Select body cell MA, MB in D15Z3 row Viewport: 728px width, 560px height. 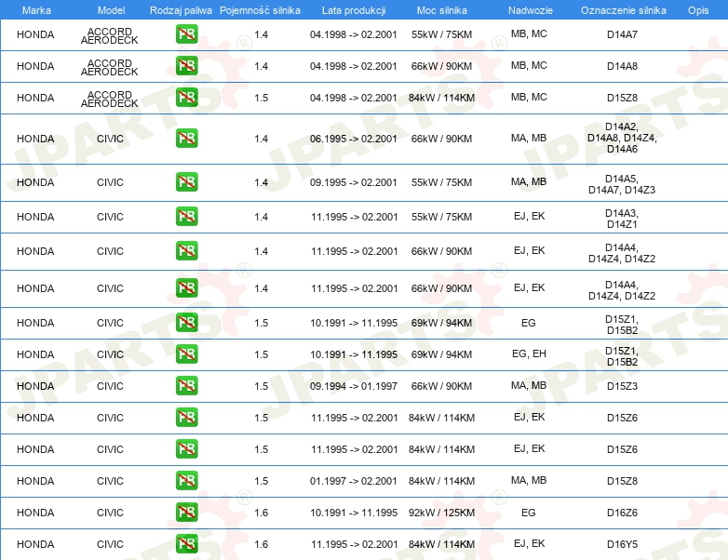(x=529, y=385)
